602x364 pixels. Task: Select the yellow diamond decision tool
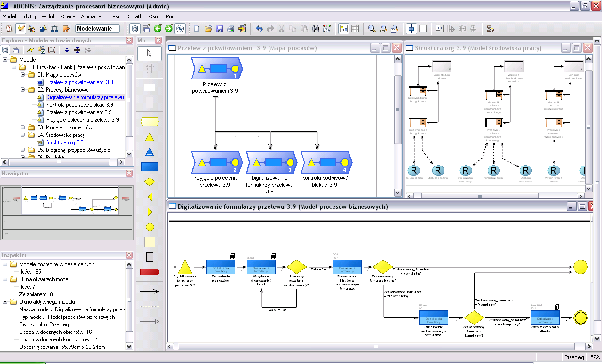pyautogui.click(x=150, y=182)
